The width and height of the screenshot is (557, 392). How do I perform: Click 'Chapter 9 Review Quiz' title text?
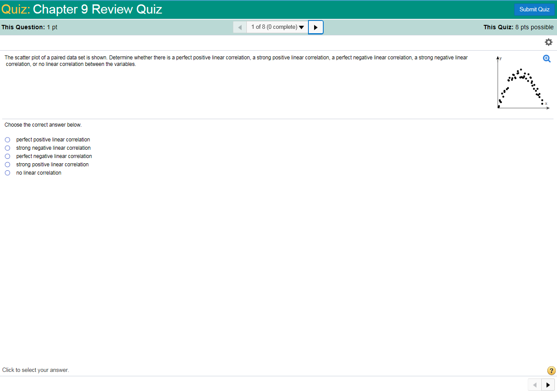click(97, 9)
